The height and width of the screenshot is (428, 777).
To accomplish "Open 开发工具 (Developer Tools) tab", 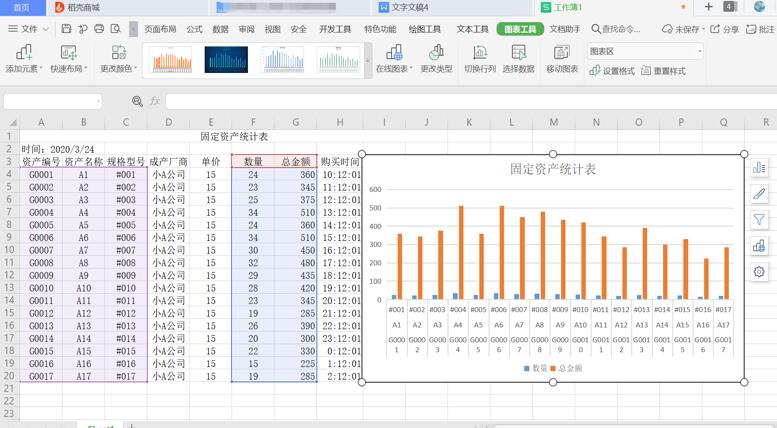I will pos(335,29).
